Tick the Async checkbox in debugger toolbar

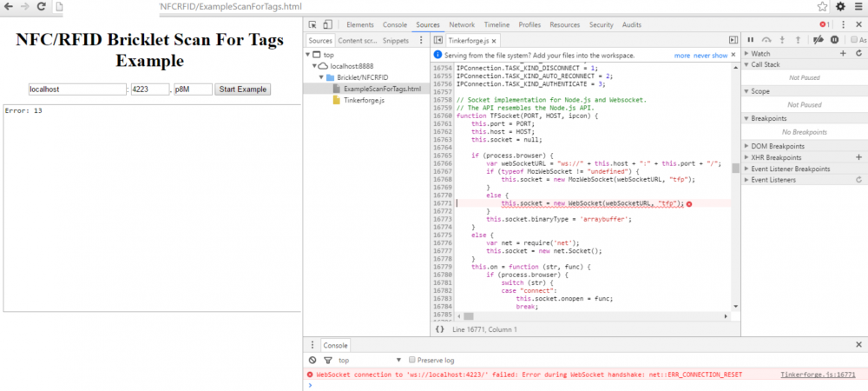854,40
